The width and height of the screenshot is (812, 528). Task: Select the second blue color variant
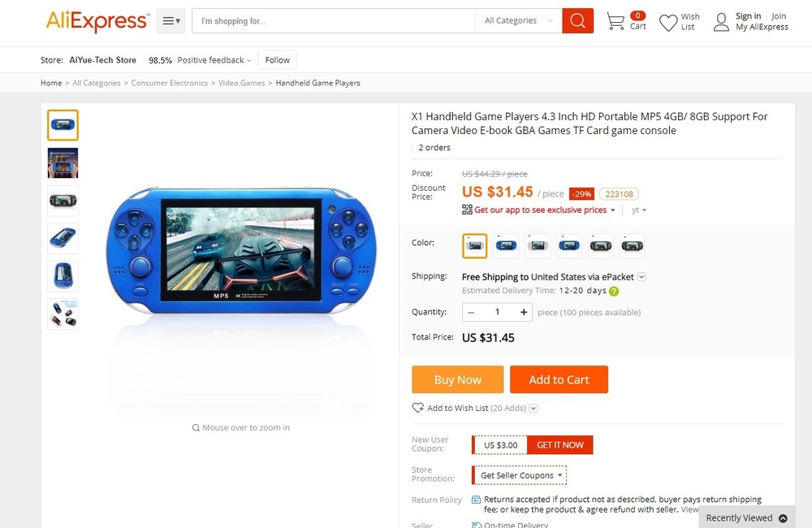[568, 245]
